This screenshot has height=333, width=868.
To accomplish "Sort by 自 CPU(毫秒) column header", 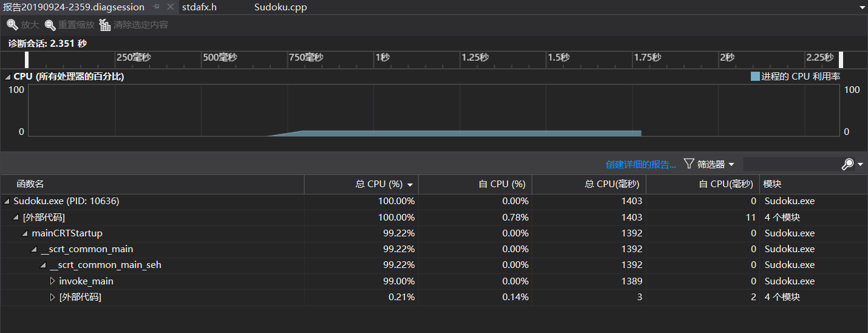I will [x=703, y=184].
